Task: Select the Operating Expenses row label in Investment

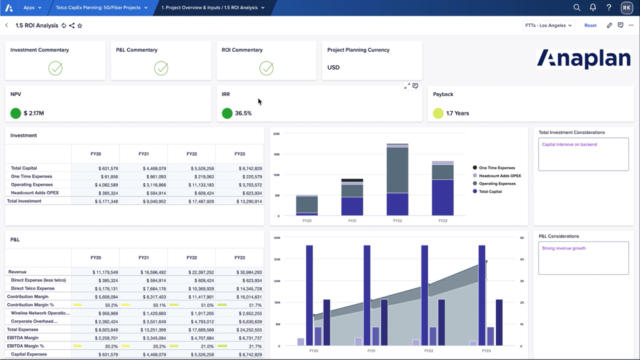Action: pos(32,184)
